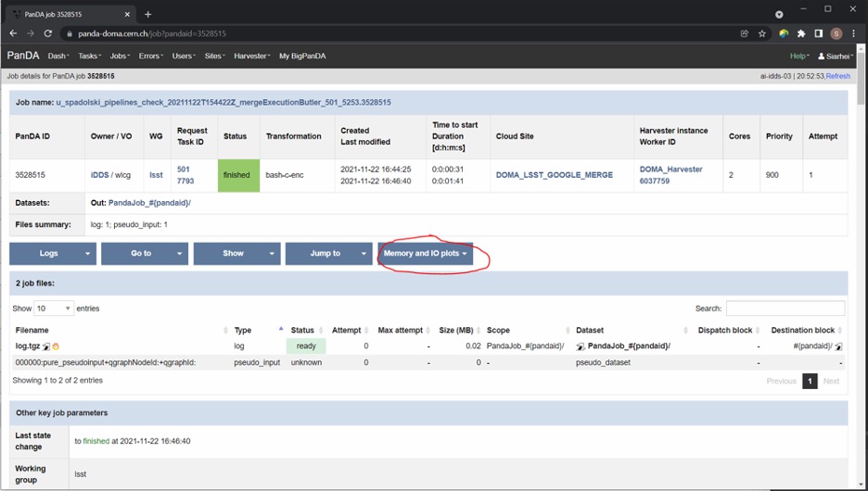Toggle the browser side panel icon
868x491 pixels.
pyautogui.click(x=818, y=33)
